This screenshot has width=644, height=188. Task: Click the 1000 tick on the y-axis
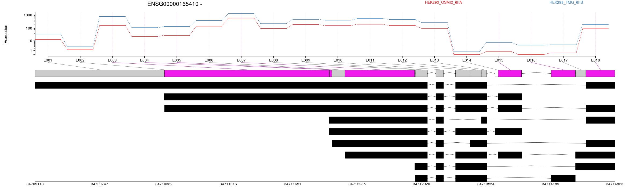[28, 15]
